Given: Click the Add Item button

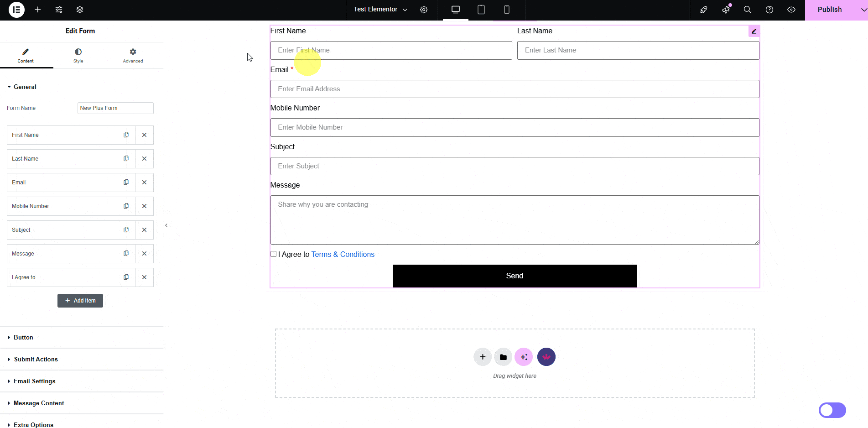Looking at the screenshot, I should tap(80, 301).
